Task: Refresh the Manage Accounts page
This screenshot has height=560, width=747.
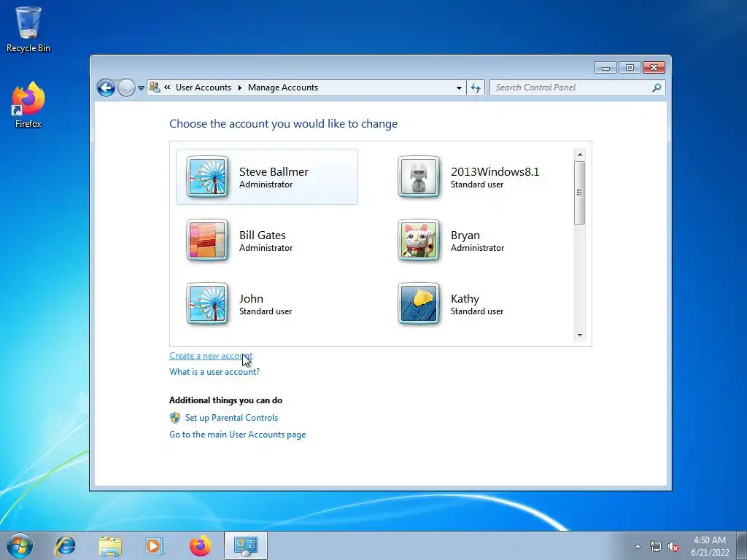Action: coord(476,87)
